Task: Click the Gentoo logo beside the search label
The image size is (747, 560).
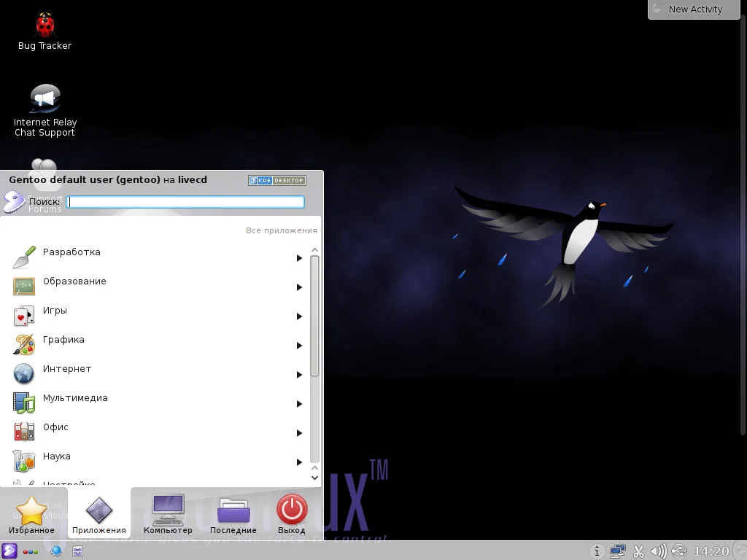Action: click(13, 202)
